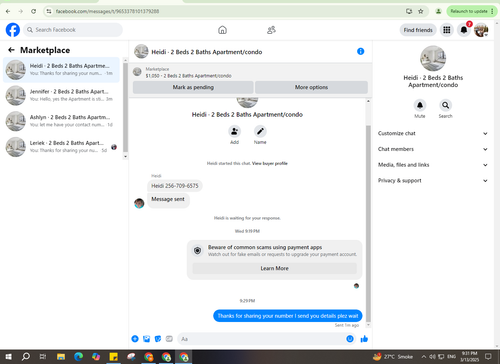Open the Windows notification center
Viewport: 500px width, 364px height.
tap(488, 357)
